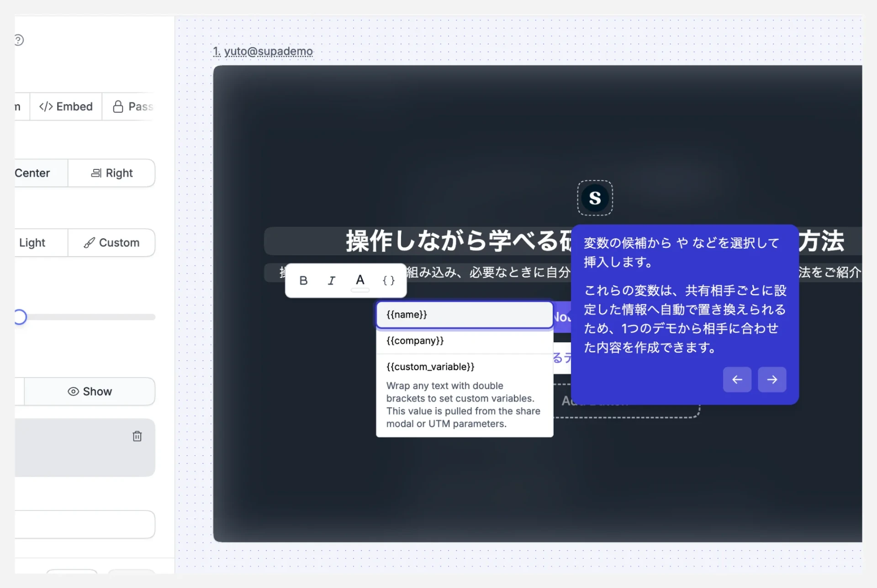The image size is (877, 588).
Task: Click the Supademo S logo placeholder
Action: pos(595,198)
